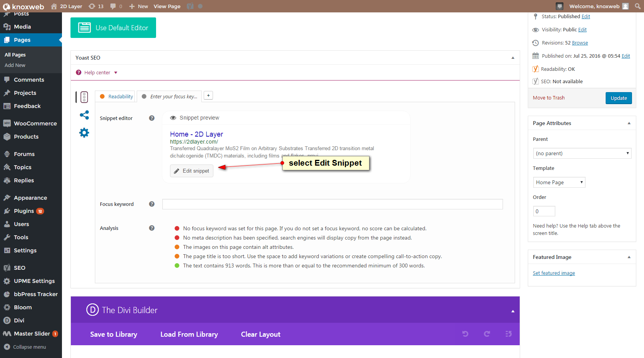Click the user avatar in admin bar

click(x=625, y=6)
